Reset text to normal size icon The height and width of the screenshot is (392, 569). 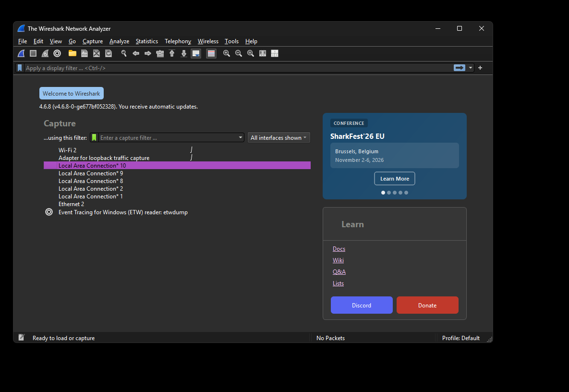click(x=250, y=53)
